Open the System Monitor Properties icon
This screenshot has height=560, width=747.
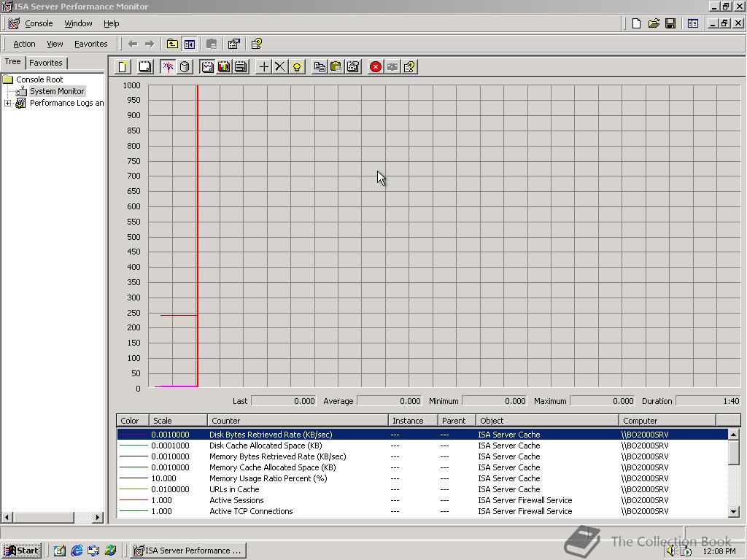click(x=353, y=66)
